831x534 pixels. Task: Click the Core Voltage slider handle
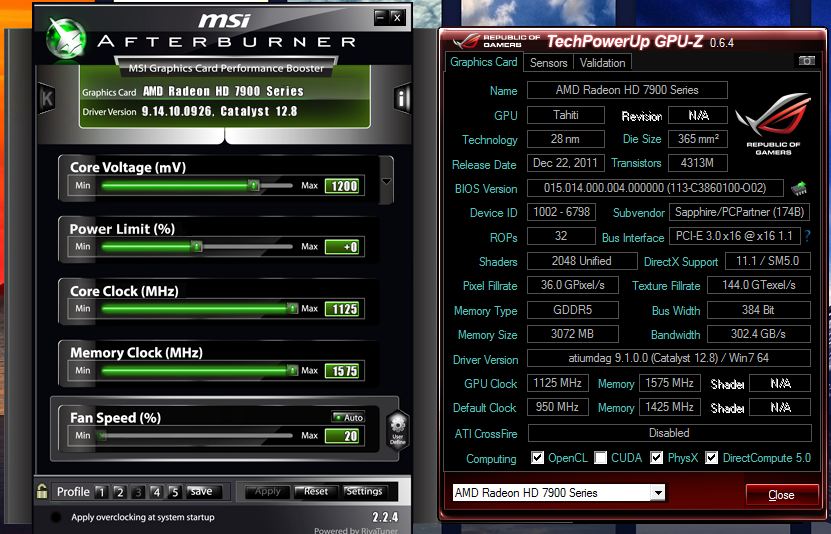pos(254,185)
